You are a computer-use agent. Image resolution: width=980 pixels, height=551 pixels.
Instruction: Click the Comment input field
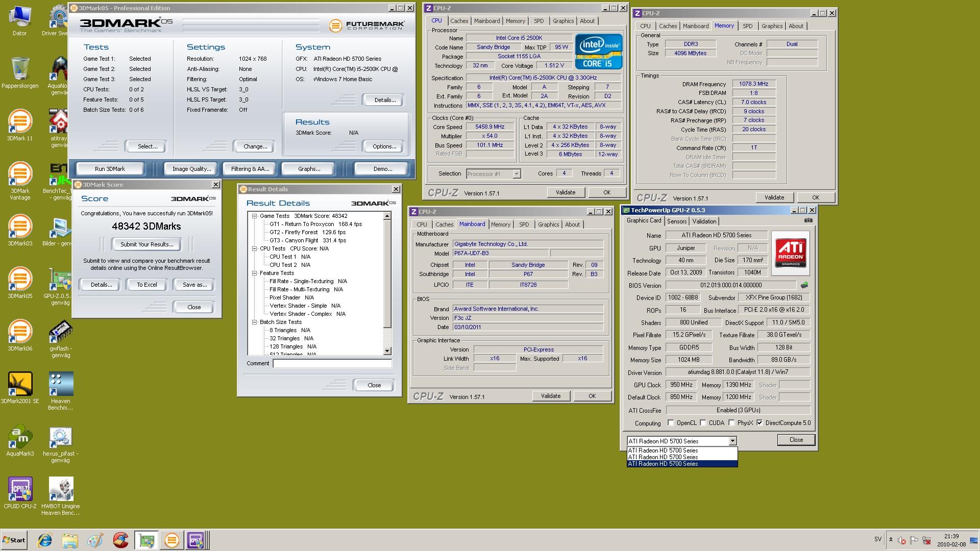pos(332,363)
